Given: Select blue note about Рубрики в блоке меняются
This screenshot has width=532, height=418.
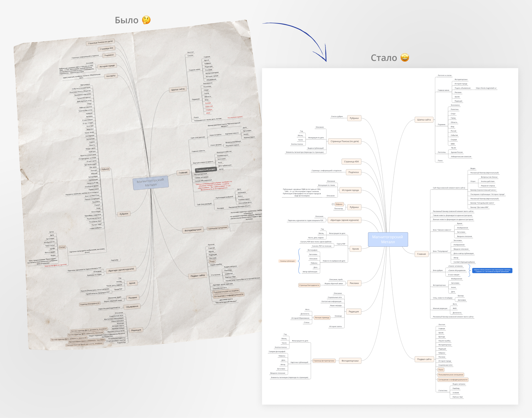Looking at the screenshot, I should (492, 270).
